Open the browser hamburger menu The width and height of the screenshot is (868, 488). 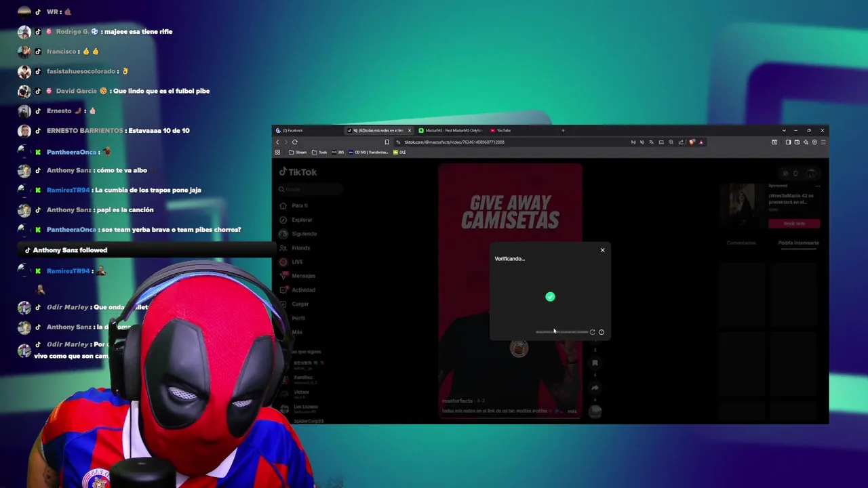click(823, 142)
